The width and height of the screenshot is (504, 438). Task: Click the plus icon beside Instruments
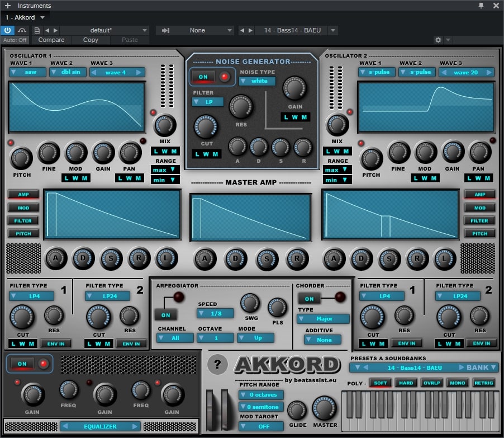7,6
